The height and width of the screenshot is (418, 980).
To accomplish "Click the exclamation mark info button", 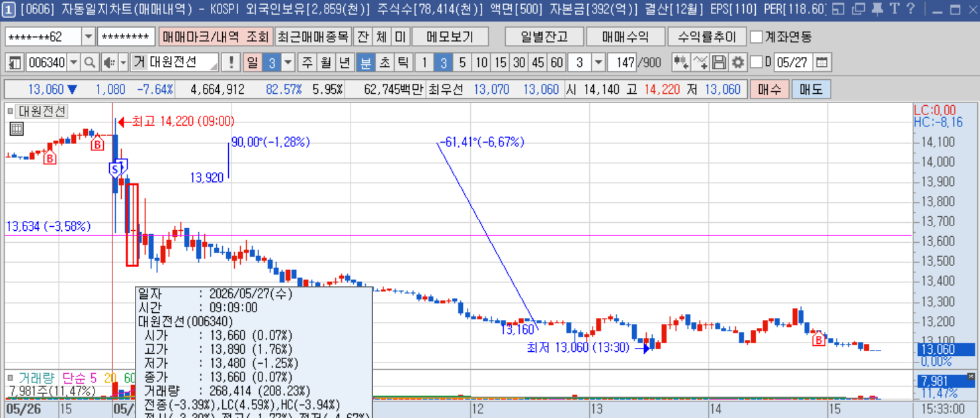I will point(231,63).
